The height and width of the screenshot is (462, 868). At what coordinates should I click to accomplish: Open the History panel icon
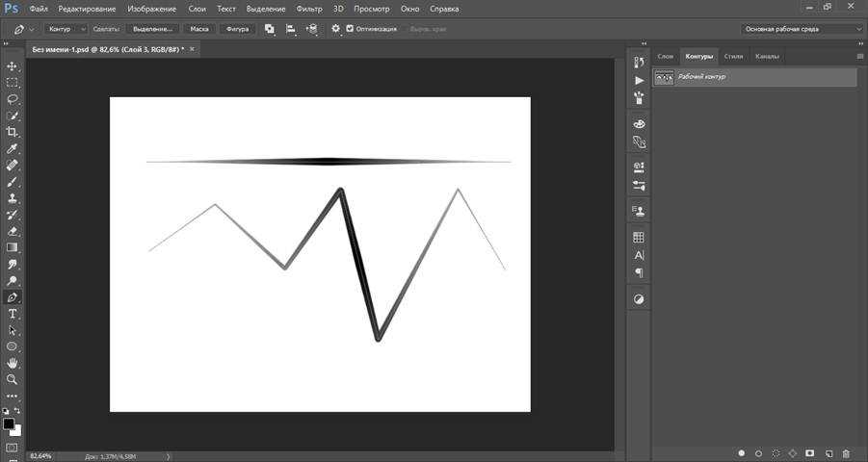coord(639,62)
